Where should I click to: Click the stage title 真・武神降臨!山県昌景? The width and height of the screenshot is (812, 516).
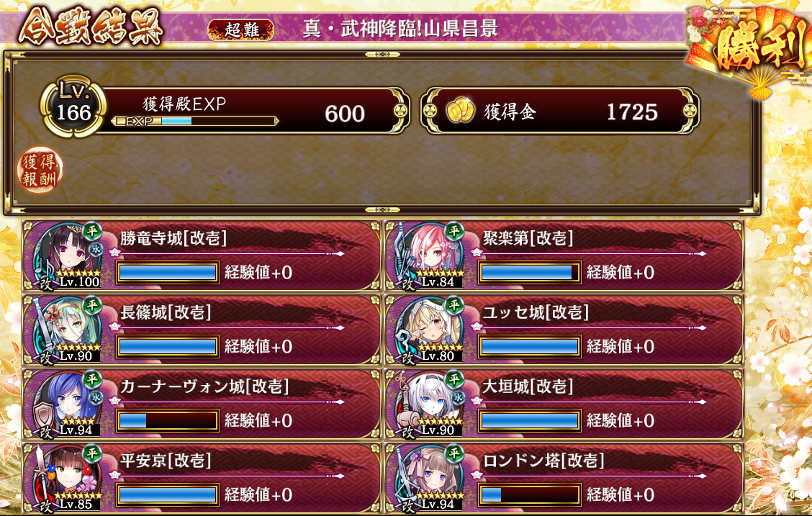click(400, 29)
